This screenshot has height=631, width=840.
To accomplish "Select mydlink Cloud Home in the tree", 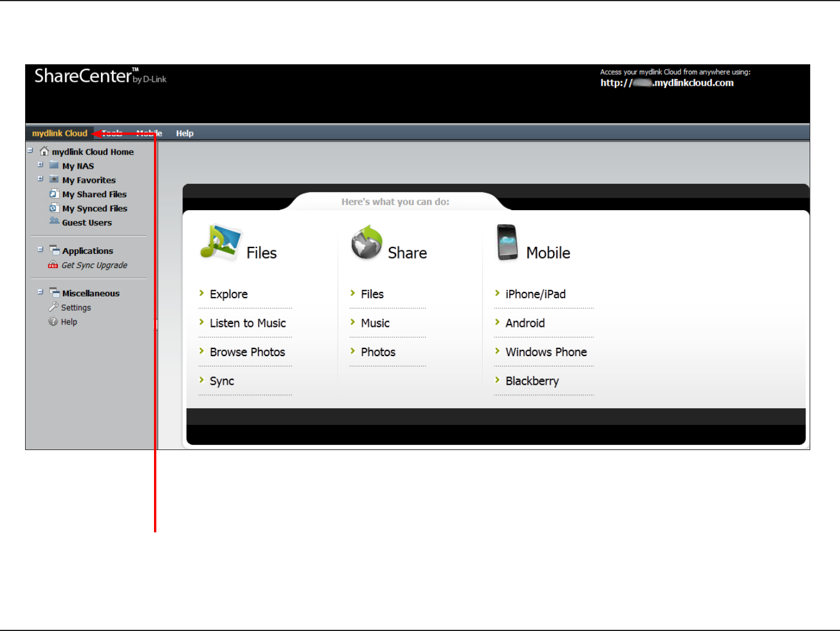I will click(x=93, y=152).
